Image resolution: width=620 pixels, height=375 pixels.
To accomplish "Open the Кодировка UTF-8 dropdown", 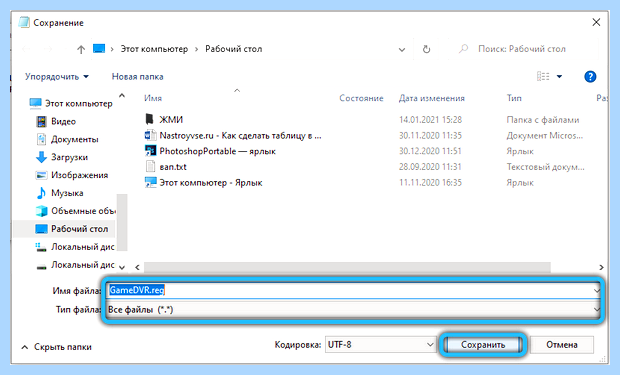I will pos(380,345).
